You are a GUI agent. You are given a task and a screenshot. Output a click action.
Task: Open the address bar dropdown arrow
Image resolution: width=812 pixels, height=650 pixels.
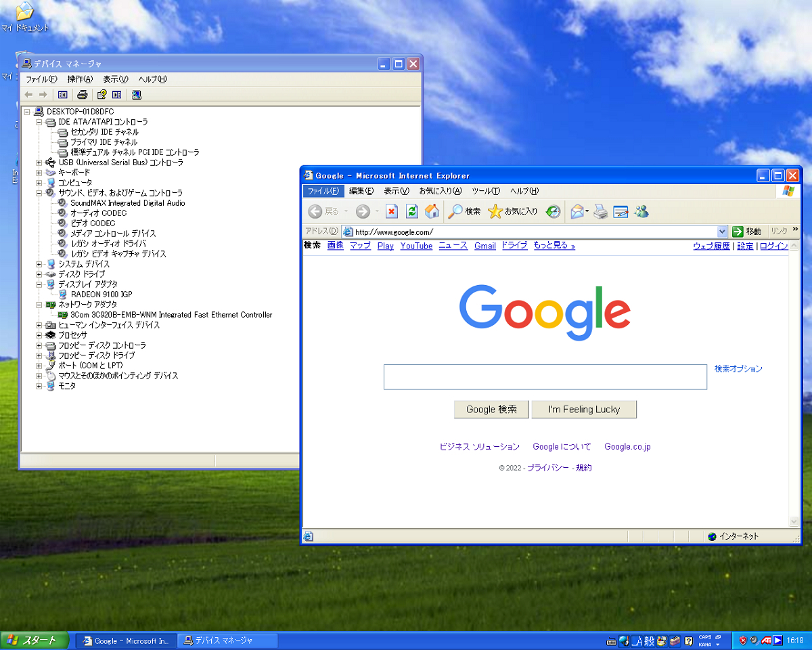[x=721, y=232]
